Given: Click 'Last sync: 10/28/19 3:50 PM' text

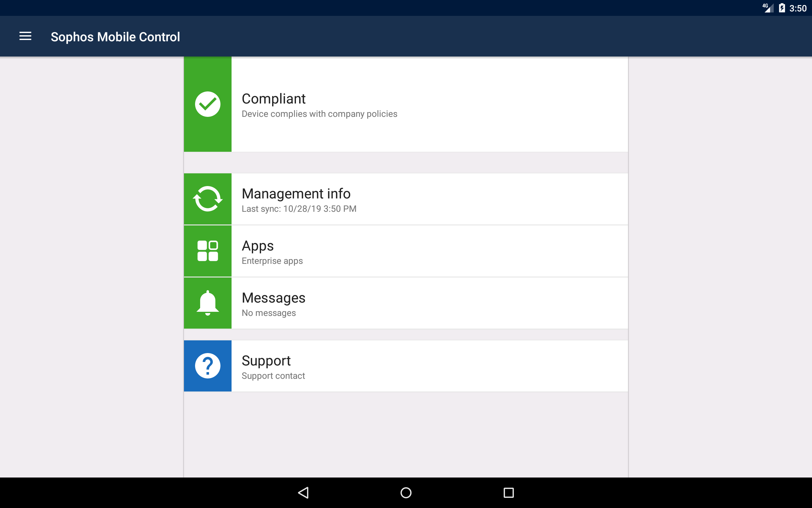Looking at the screenshot, I should coord(299,209).
